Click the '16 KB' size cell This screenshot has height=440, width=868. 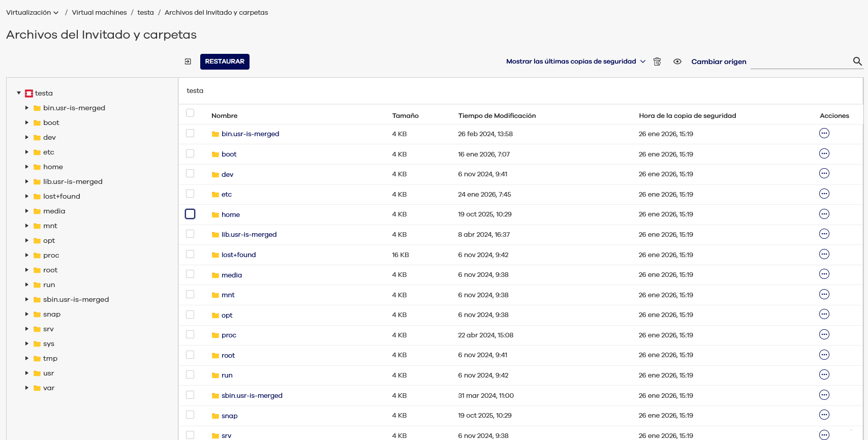(x=400, y=255)
